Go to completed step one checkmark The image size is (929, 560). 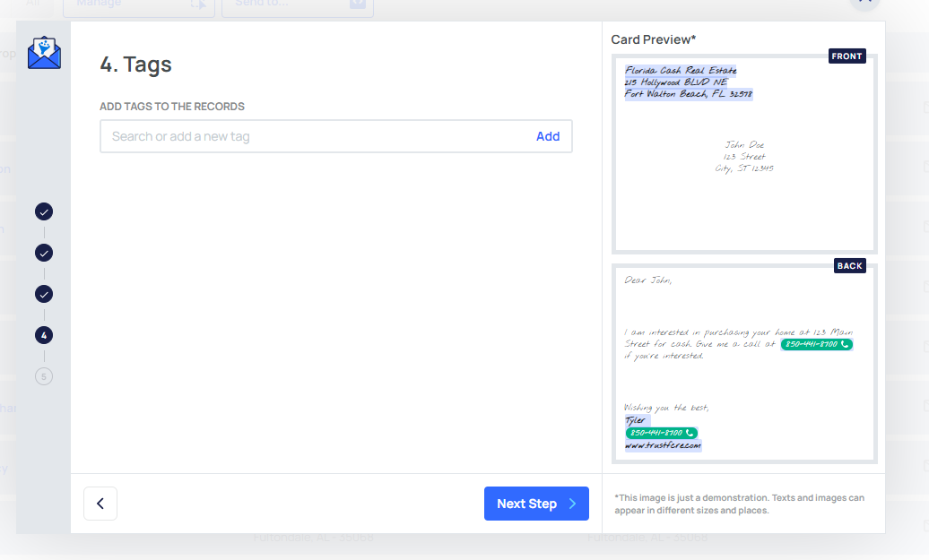point(44,211)
